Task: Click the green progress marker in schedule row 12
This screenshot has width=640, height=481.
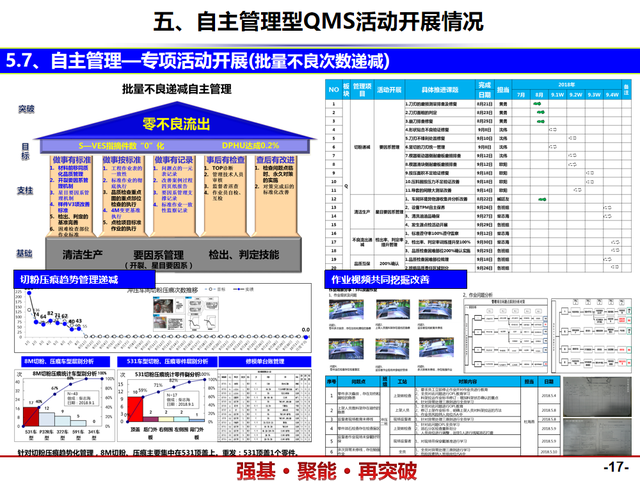Action: pyautogui.click(x=542, y=199)
